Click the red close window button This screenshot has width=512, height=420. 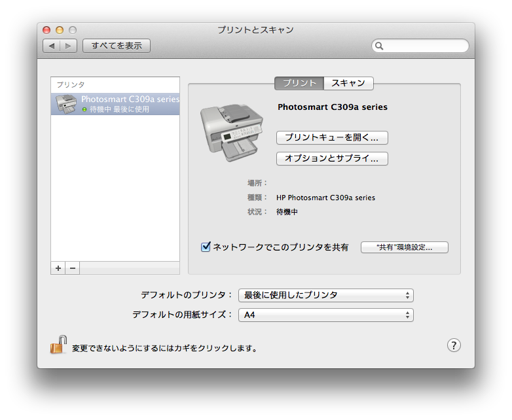46,30
